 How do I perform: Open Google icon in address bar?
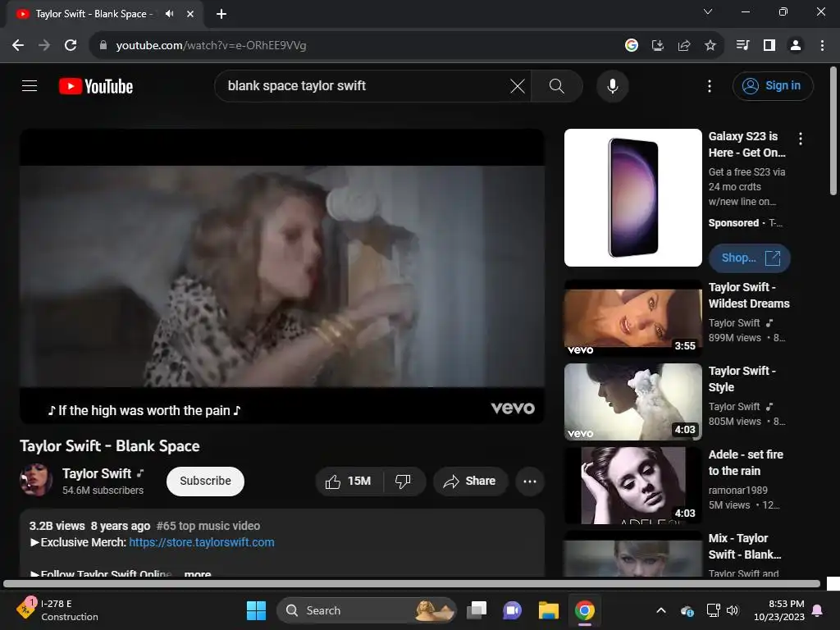coord(631,46)
